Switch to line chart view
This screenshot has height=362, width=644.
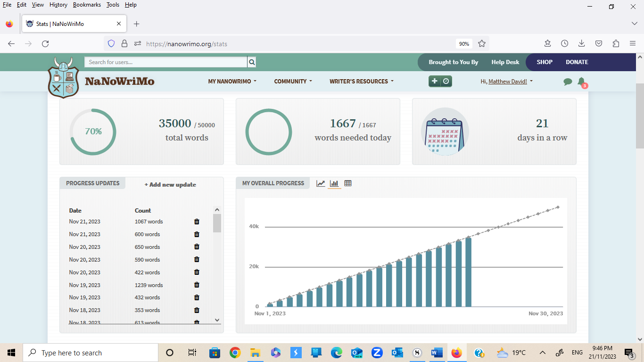pyautogui.click(x=321, y=183)
